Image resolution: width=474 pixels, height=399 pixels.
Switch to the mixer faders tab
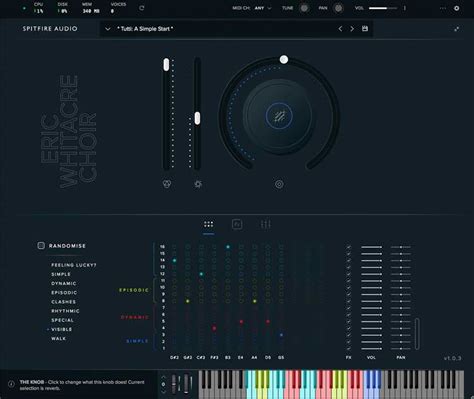265,224
